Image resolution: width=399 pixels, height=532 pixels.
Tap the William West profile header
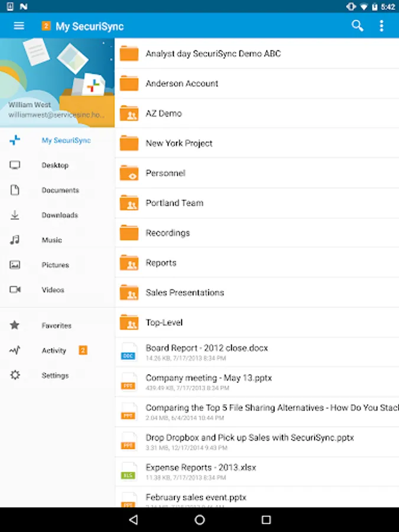point(57,82)
